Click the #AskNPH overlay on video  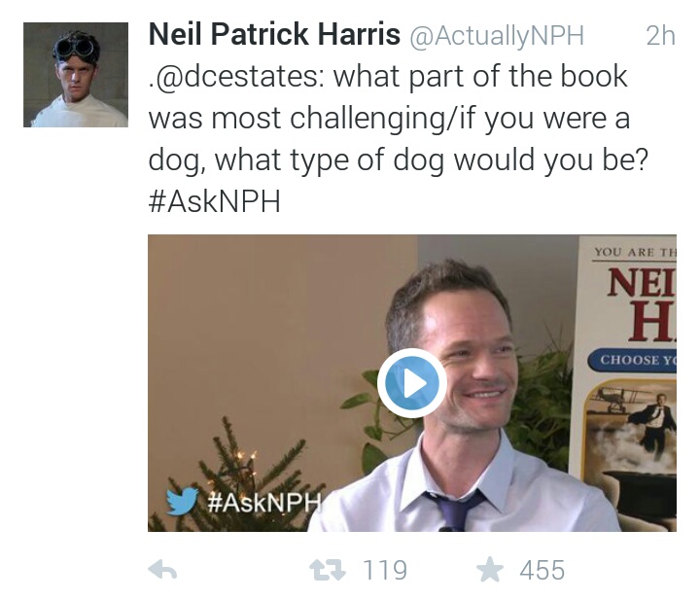tap(264, 502)
